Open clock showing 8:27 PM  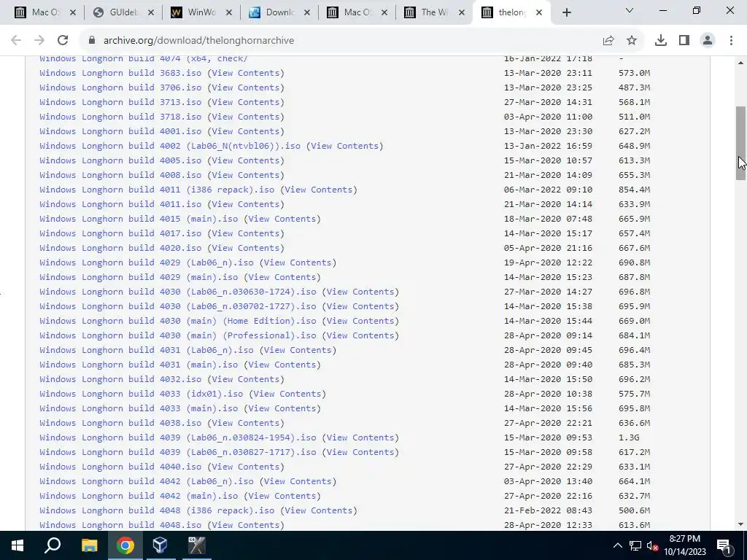(x=684, y=545)
